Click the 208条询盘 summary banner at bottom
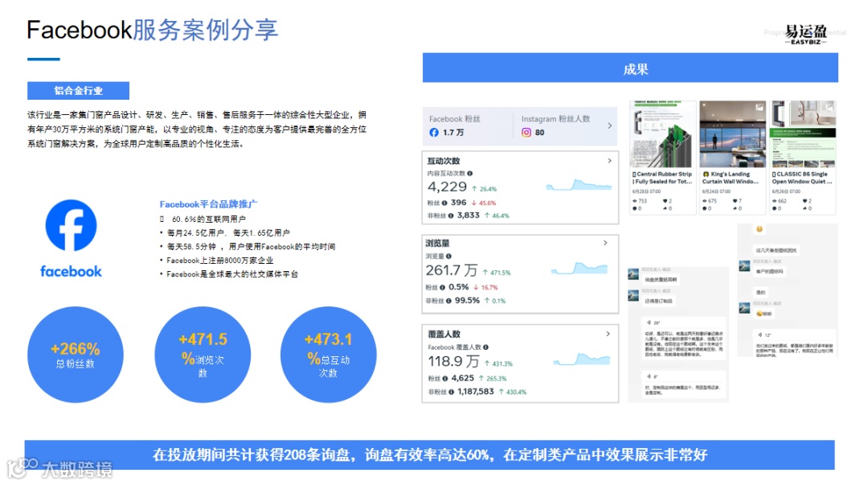The height and width of the screenshot is (485, 868). [x=429, y=455]
